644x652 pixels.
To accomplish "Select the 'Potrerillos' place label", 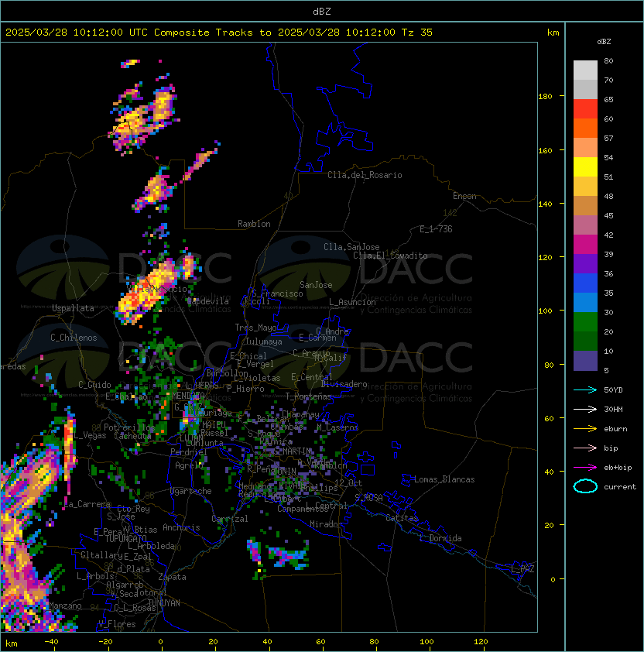I will tap(129, 427).
